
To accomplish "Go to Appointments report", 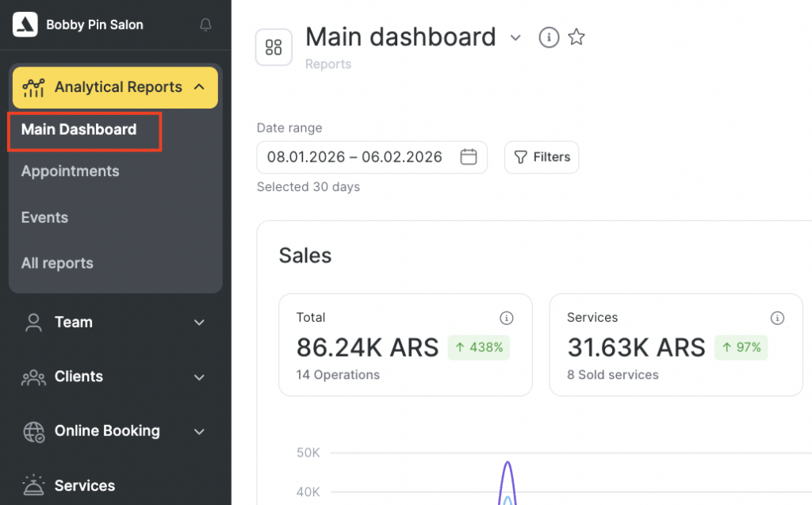I will [71, 171].
